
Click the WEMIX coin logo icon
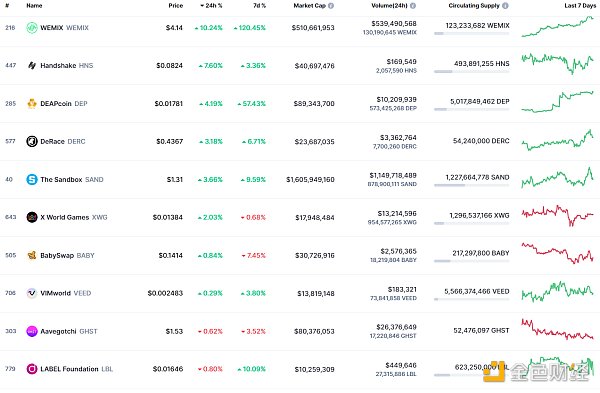click(x=32, y=28)
